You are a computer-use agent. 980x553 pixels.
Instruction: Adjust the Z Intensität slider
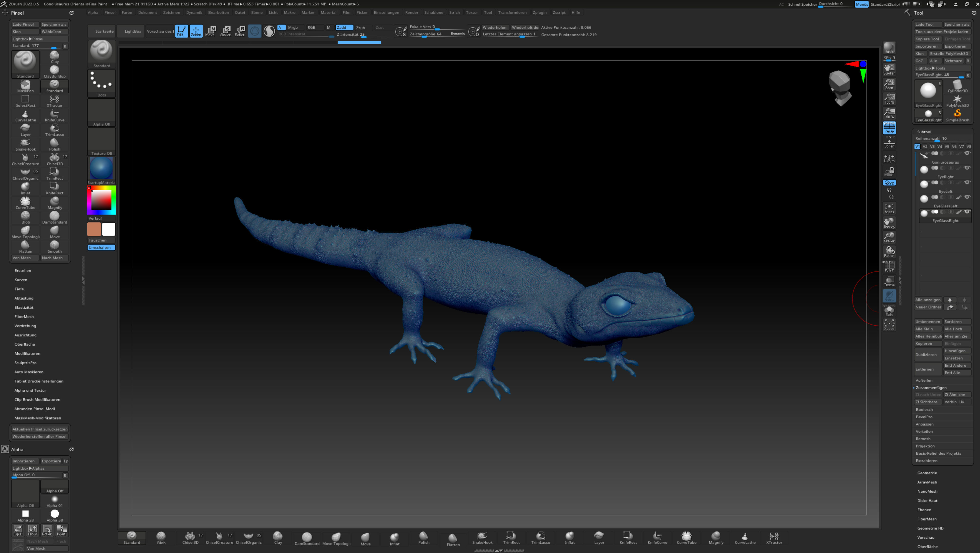(x=364, y=35)
